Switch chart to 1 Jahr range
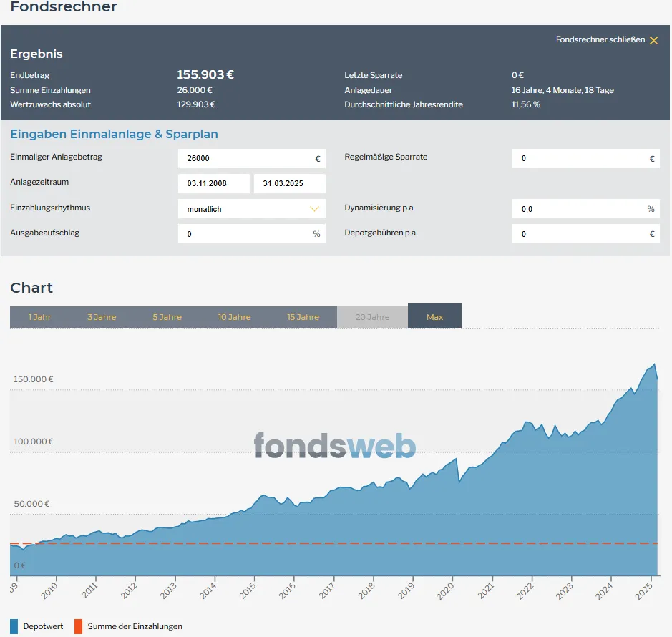 (40, 317)
